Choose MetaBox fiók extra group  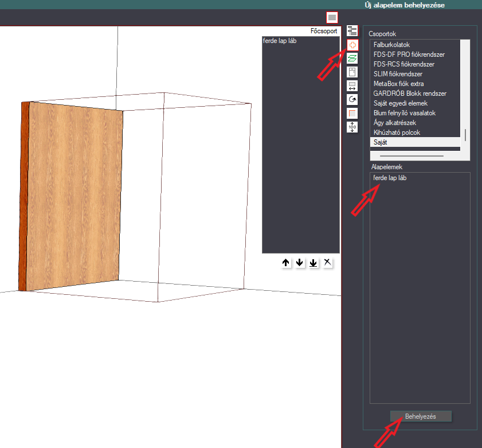click(x=415, y=84)
